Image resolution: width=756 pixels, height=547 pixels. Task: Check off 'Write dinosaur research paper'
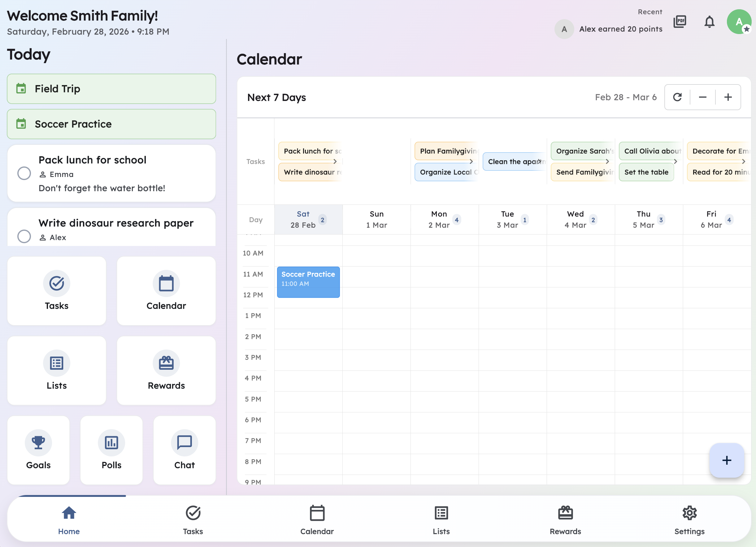[x=24, y=236]
